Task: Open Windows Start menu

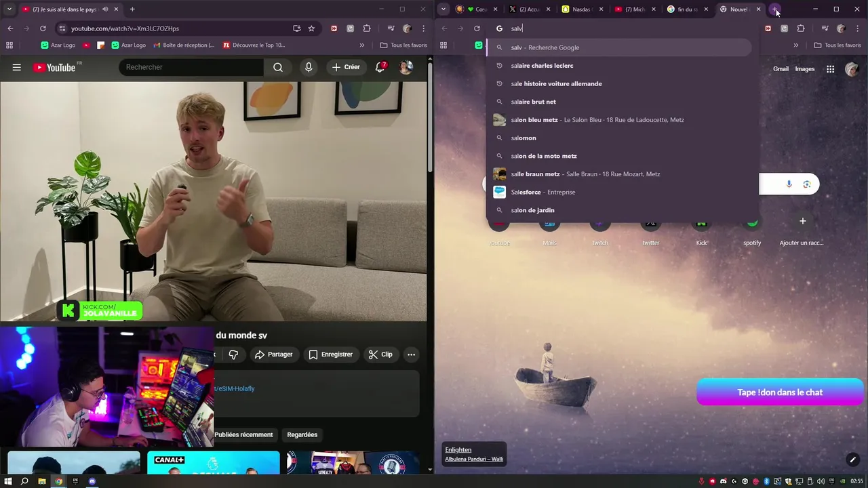Action: [7, 481]
